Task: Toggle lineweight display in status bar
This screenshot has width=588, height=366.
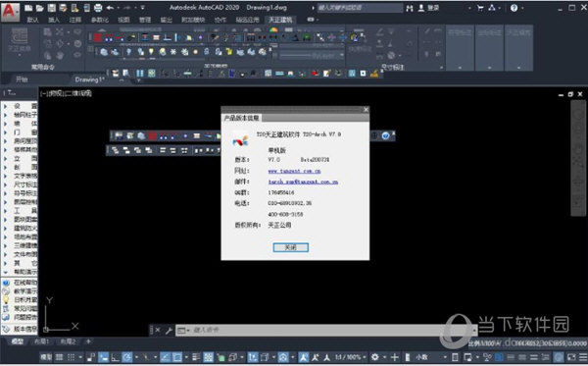Action: coord(196,357)
